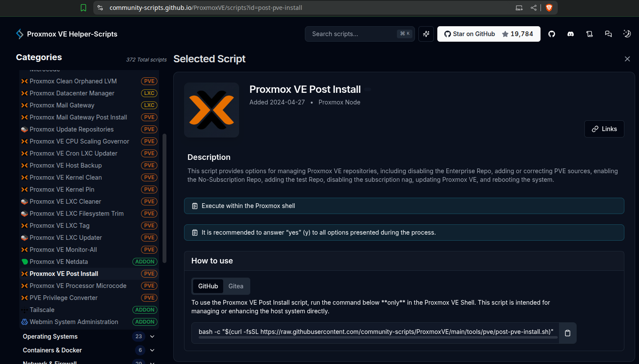
Task: Open the Links dropdown
Action: [604, 129]
